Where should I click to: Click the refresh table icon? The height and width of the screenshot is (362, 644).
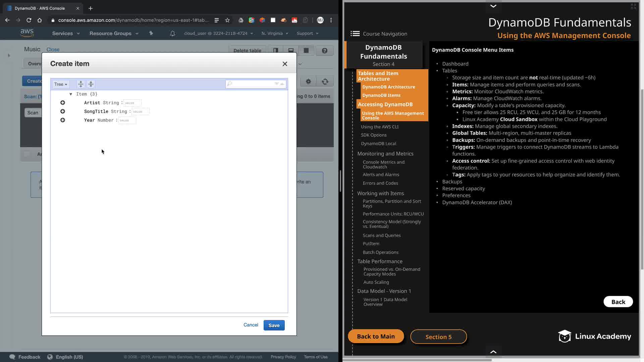coord(325,81)
